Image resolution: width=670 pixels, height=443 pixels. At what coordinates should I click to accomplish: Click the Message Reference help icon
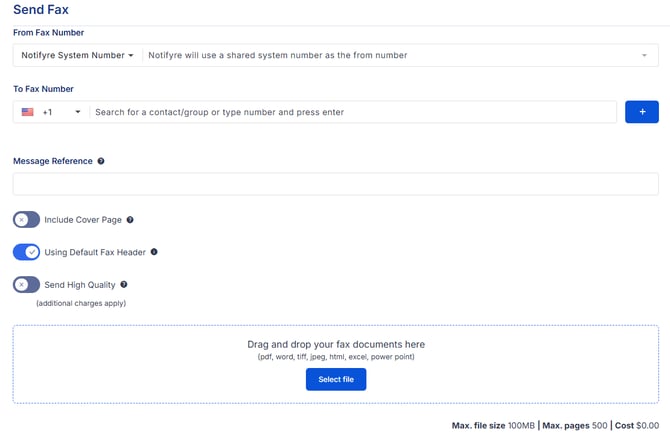click(101, 161)
